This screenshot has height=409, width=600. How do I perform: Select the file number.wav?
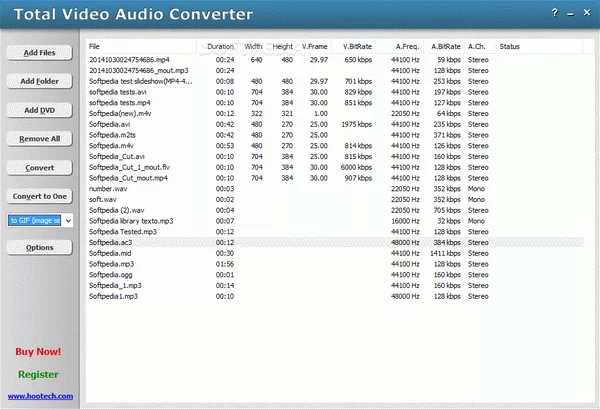tap(108, 189)
